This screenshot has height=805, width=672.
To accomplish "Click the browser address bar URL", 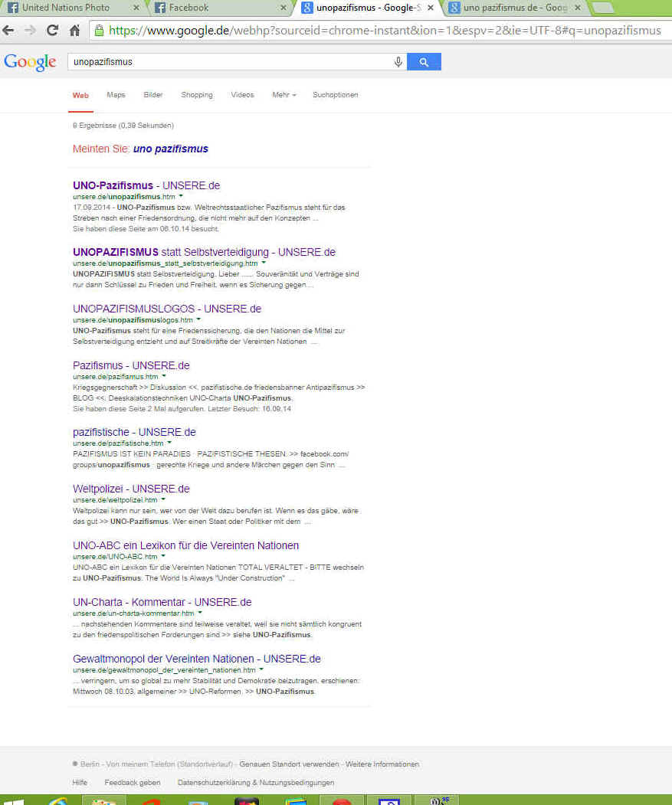I will coord(385,31).
